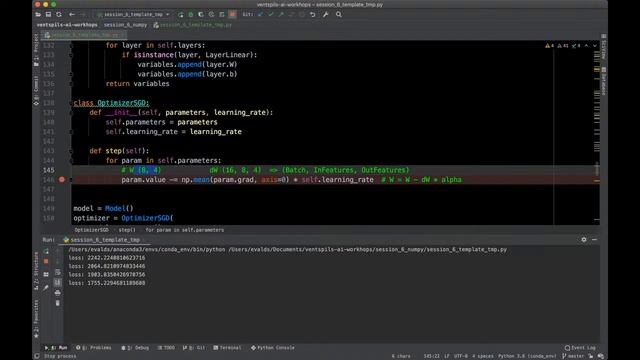Image resolution: width=640 pixels, height=360 pixels.
Task: Click the Restore Layout icon in Run panel
Action: 46,274
